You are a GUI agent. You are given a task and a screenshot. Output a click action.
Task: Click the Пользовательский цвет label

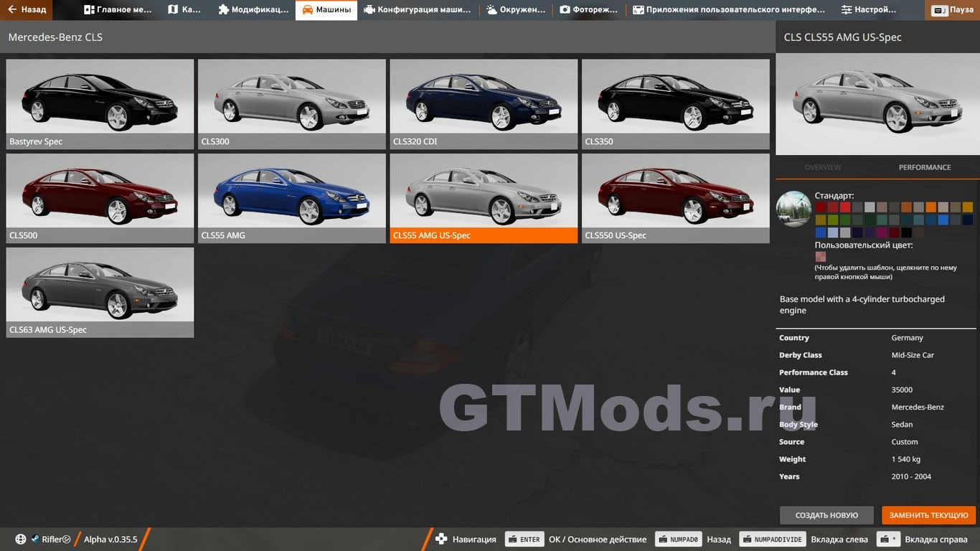tap(864, 245)
